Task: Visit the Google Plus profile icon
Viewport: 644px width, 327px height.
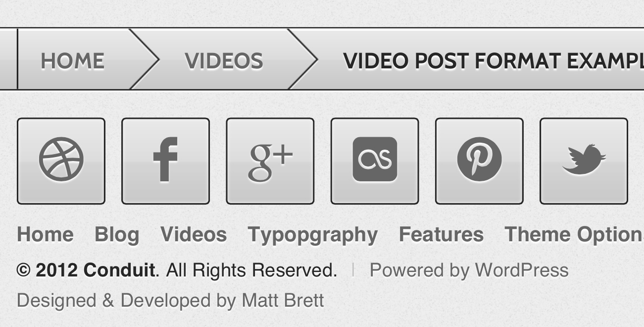Action: [x=270, y=161]
